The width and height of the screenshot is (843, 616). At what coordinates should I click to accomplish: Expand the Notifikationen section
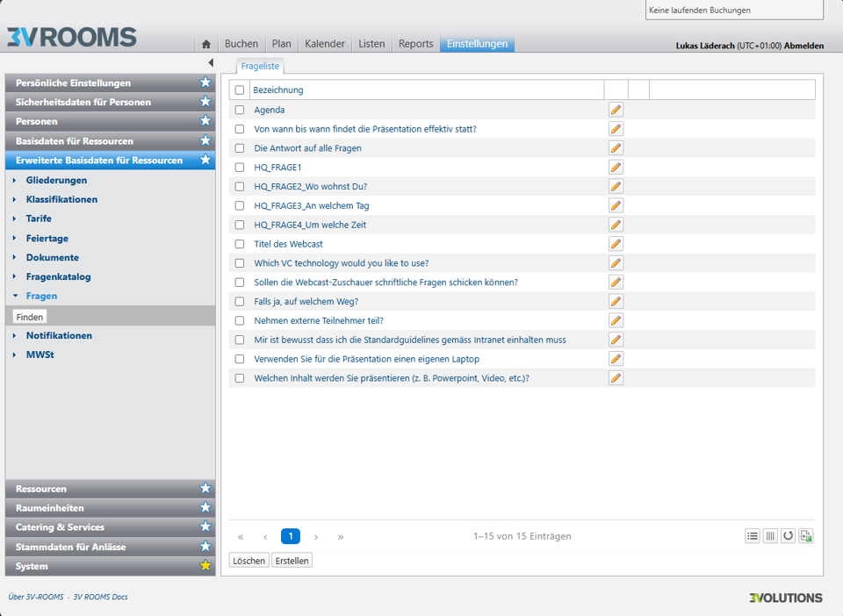[15, 336]
